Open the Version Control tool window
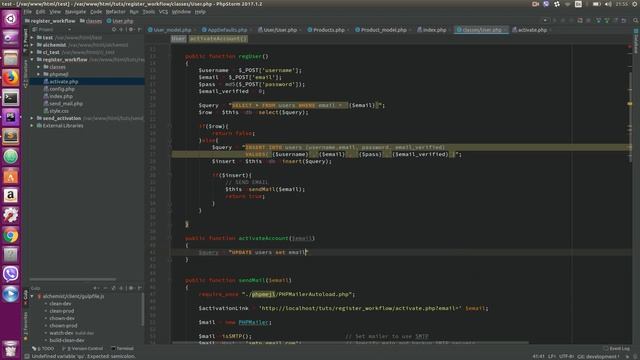The width and height of the screenshot is (640, 360). (x=82, y=349)
